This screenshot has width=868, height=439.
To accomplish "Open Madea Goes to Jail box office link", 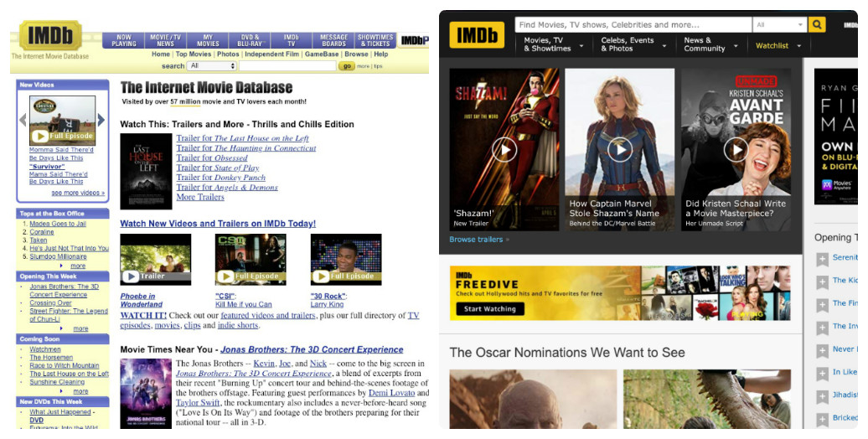I will pyautogui.click(x=58, y=224).
